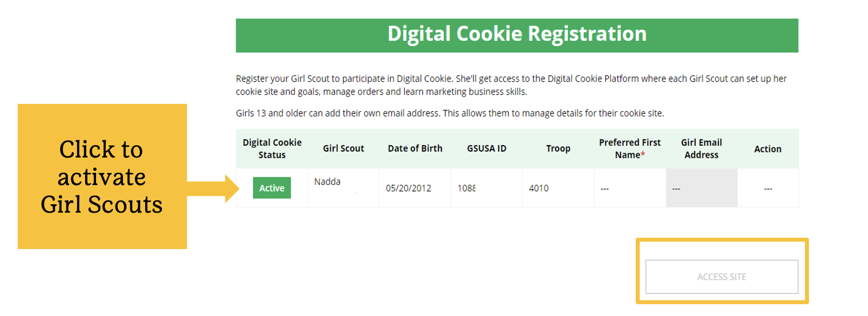The image size is (868, 316).
Task: Select the Digital Cookie Status column header
Action: [272, 148]
